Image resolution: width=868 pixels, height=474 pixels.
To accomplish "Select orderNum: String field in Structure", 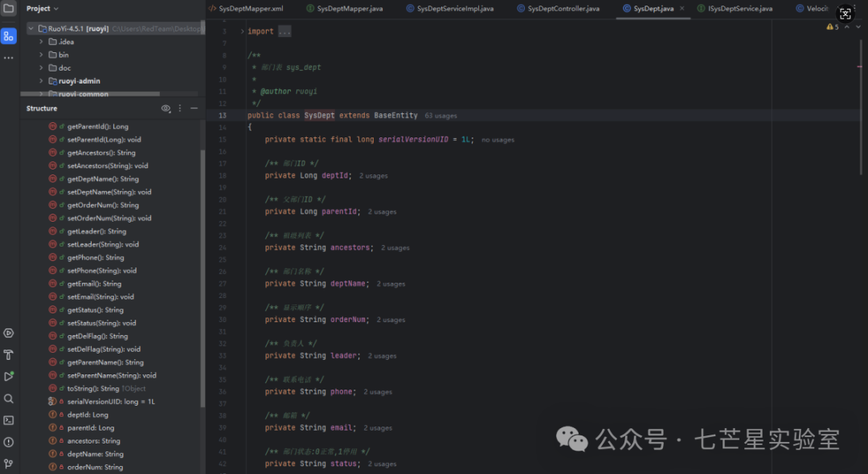I will click(95, 468).
